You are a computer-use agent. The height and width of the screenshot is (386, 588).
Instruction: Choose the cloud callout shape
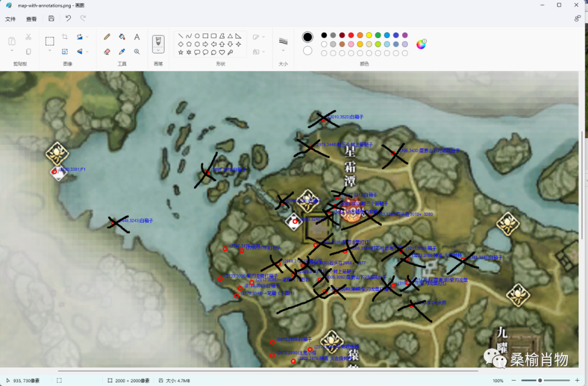pyautogui.click(x=214, y=52)
